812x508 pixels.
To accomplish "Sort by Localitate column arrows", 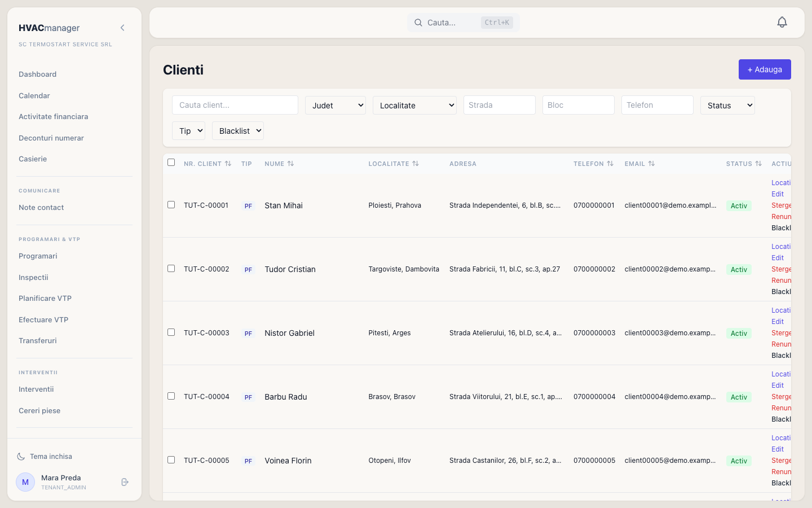I will 416,164.
